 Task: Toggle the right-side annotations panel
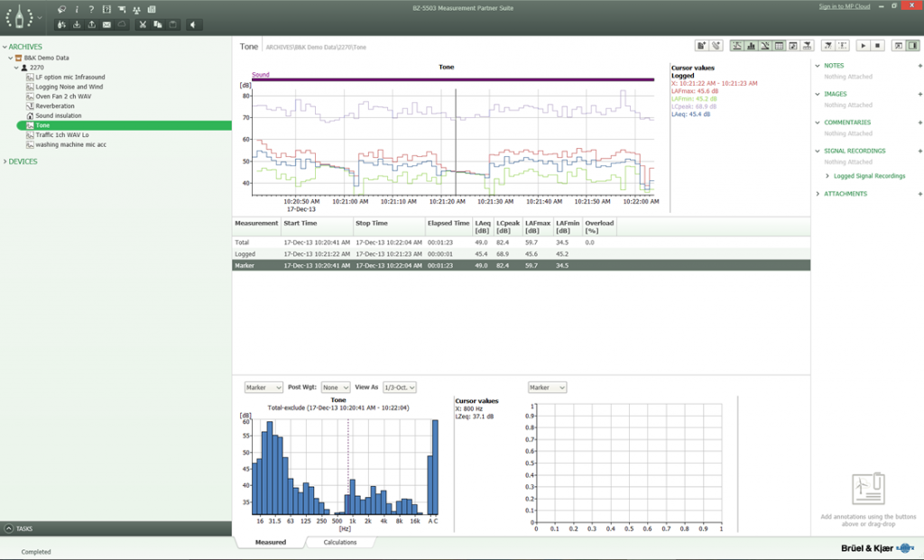point(914,44)
